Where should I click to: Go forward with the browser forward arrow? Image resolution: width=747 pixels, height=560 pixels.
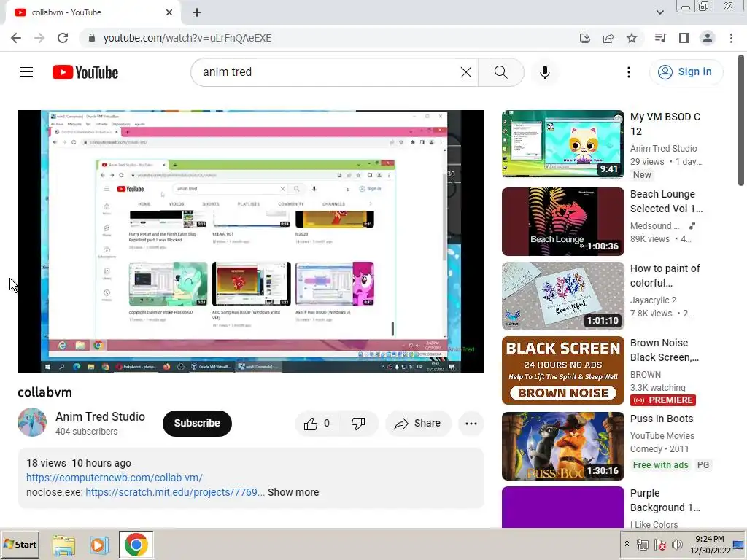pos(39,38)
